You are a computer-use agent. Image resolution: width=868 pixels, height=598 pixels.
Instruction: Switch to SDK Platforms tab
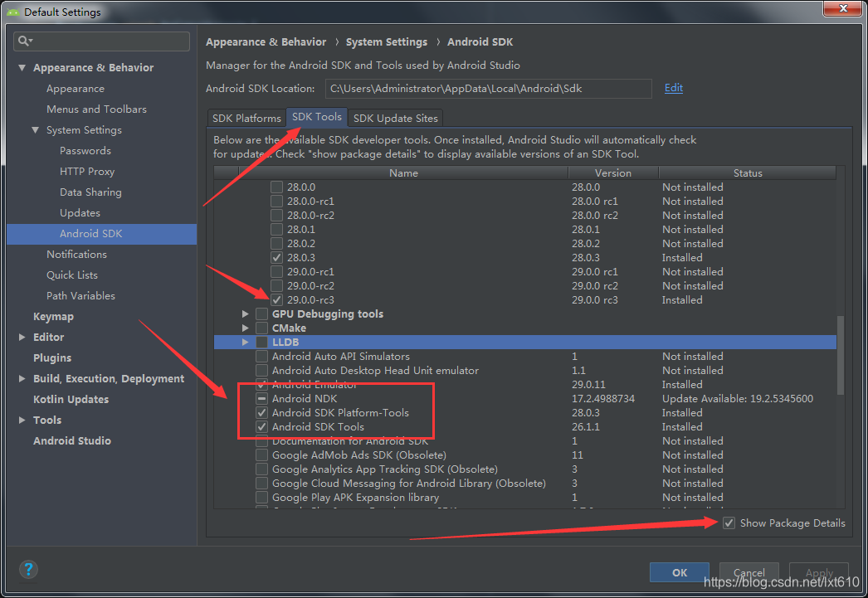click(x=247, y=118)
